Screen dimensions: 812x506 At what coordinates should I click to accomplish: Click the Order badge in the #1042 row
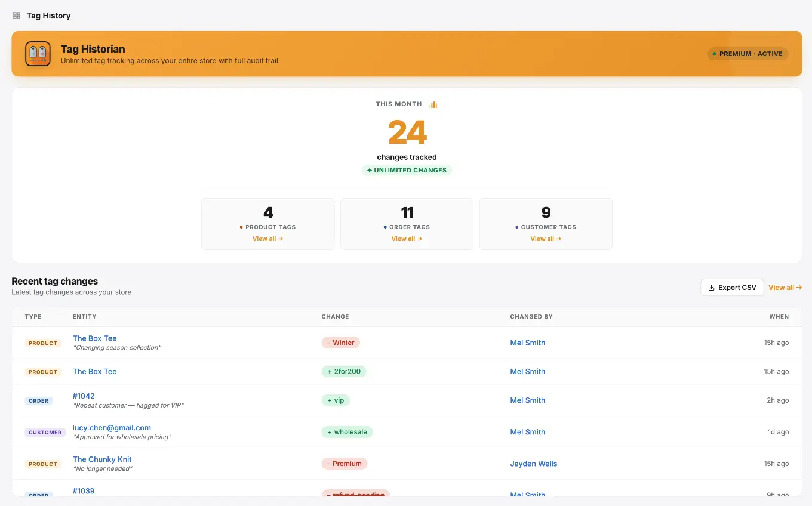[x=39, y=401]
